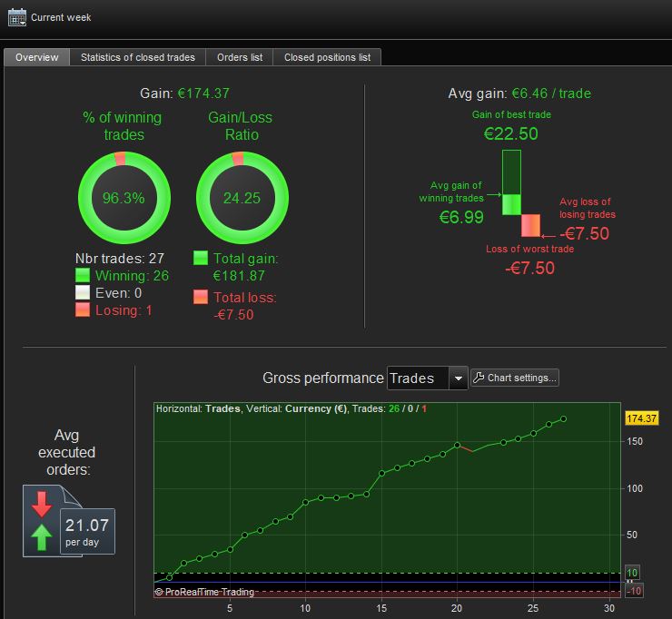Click the green best trade bar
The width and height of the screenshot is (672, 619).
pos(511,182)
